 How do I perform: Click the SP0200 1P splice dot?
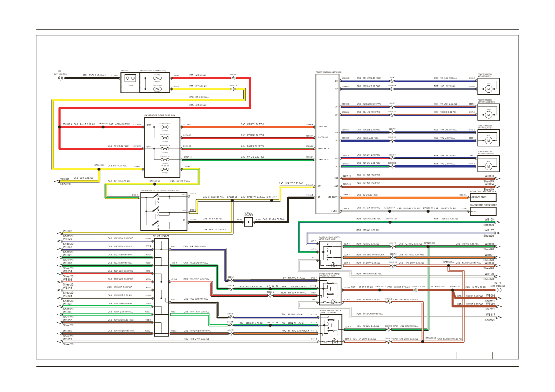point(428,211)
